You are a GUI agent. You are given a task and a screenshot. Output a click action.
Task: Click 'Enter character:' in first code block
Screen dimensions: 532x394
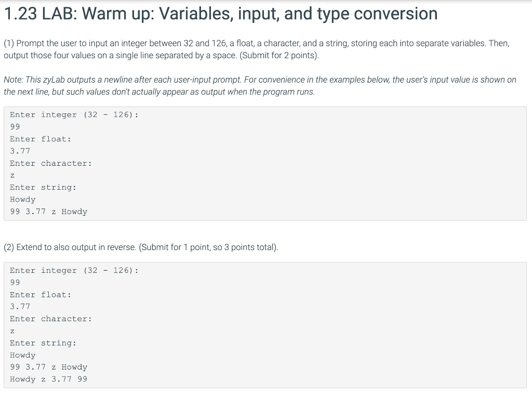[50, 163]
